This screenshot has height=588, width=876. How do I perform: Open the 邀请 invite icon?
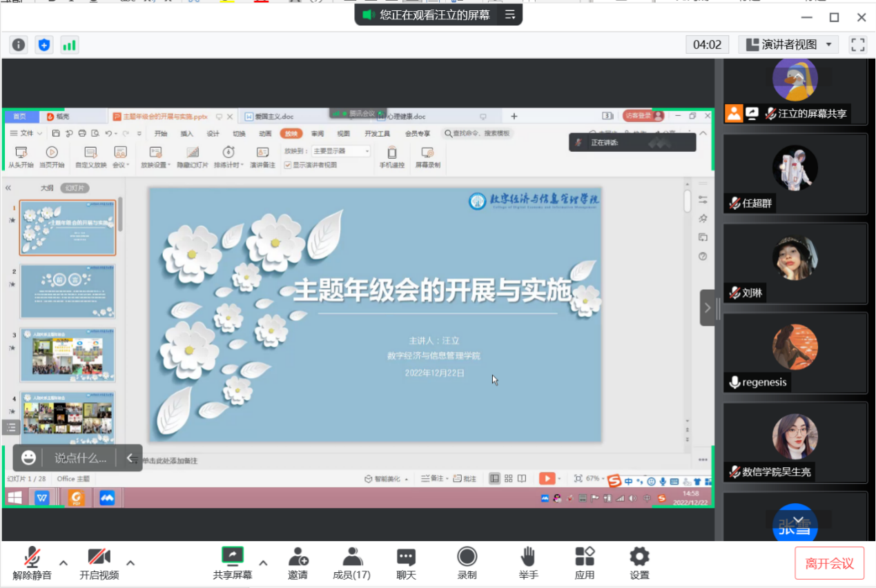pyautogui.click(x=298, y=562)
